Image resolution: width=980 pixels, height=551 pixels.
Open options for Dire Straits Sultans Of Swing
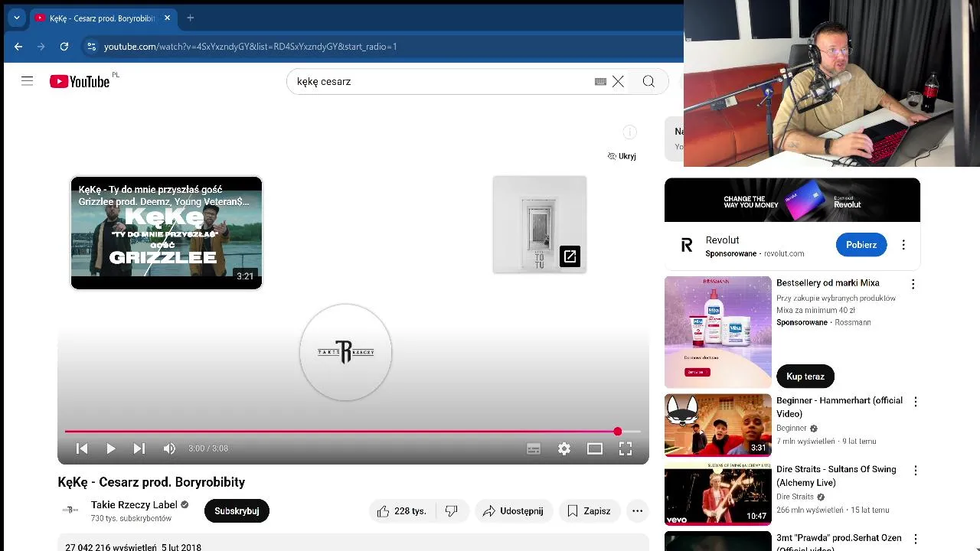click(x=915, y=471)
